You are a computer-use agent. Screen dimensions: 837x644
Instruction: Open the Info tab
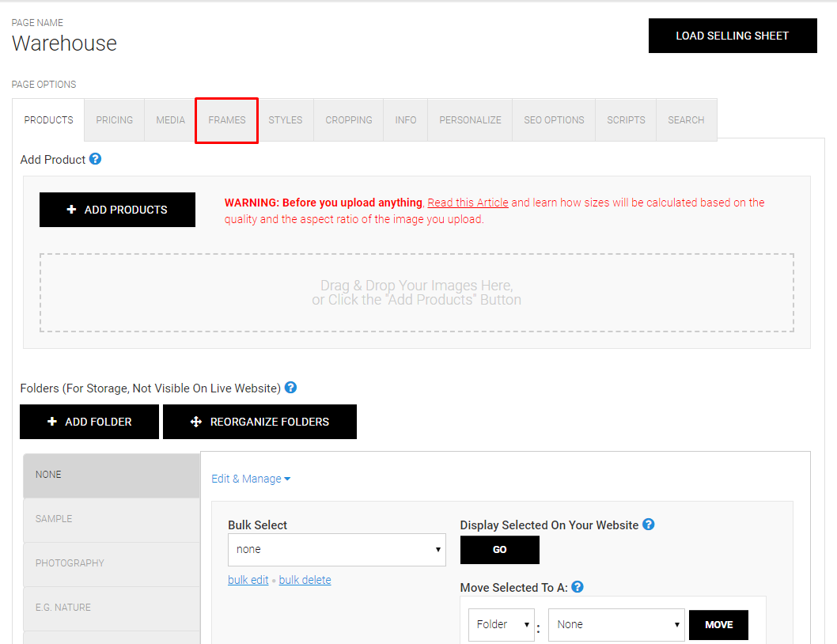click(406, 120)
